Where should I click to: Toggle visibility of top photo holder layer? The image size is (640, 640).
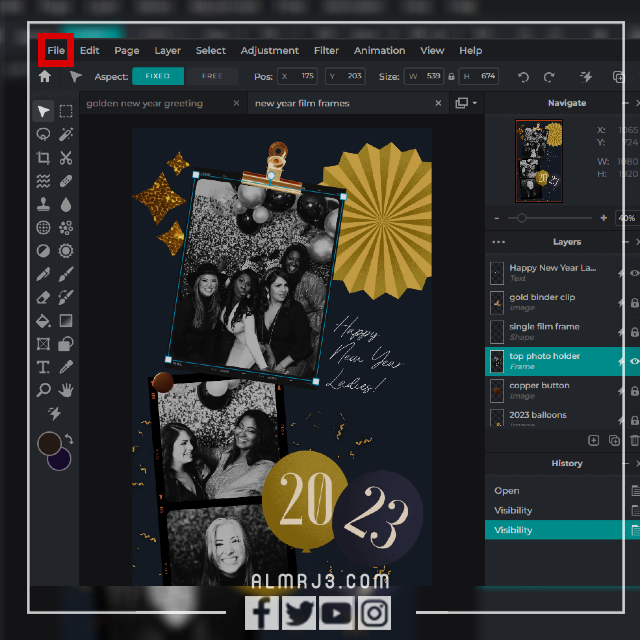(634, 361)
